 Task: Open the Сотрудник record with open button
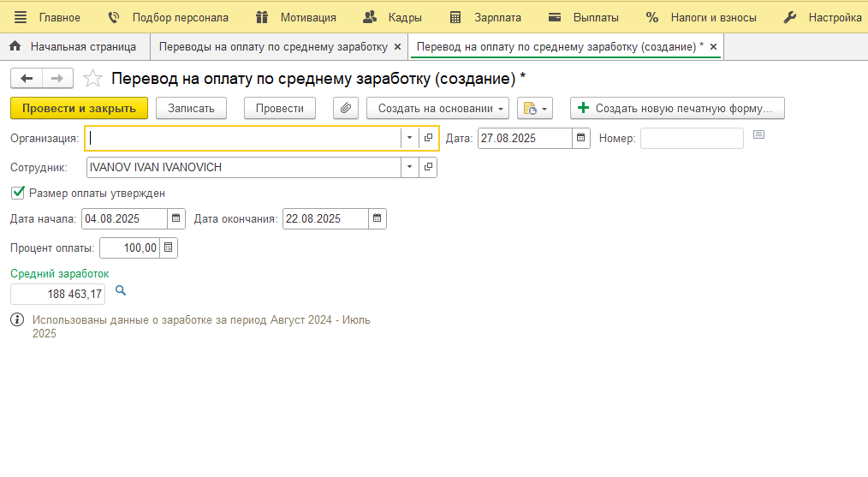pos(428,167)
